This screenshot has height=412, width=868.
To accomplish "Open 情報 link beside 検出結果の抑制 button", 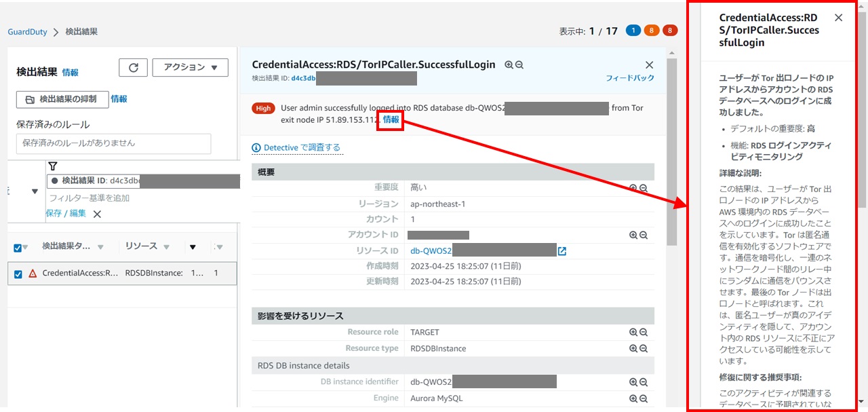I will (119, 99).
